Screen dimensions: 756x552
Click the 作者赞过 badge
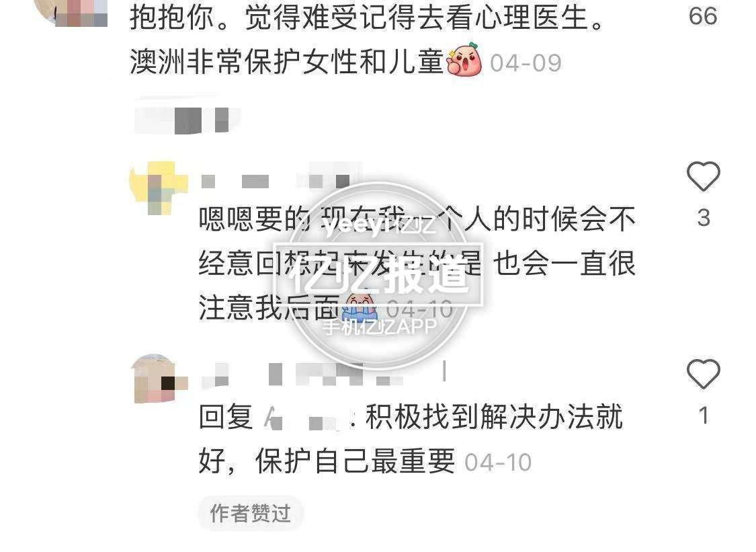tap(250, 513)
